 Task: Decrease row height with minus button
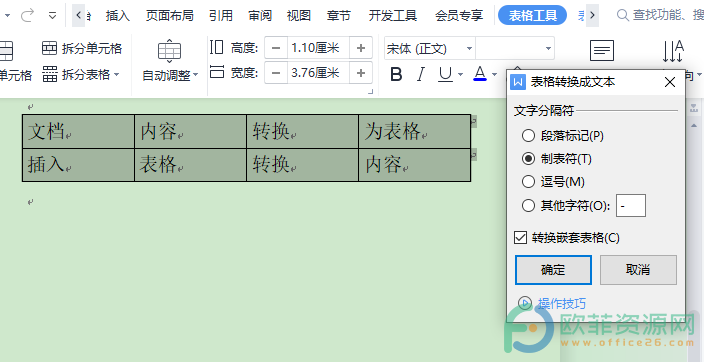click(x=276, y=48)
